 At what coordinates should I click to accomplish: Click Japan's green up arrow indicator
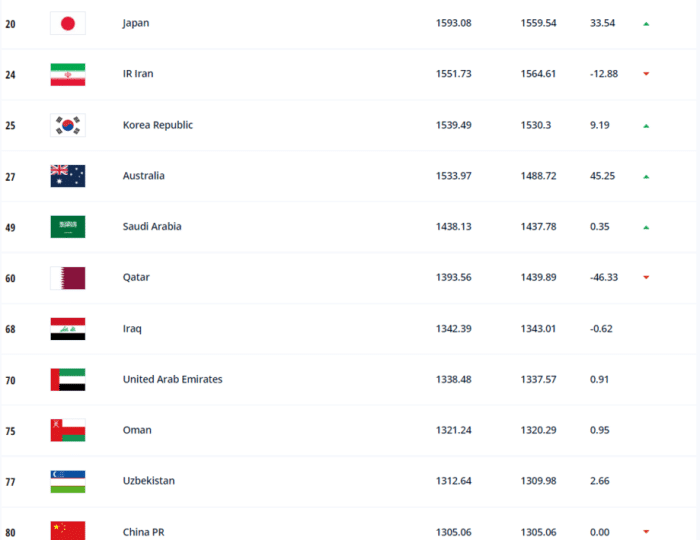(647, 23)
